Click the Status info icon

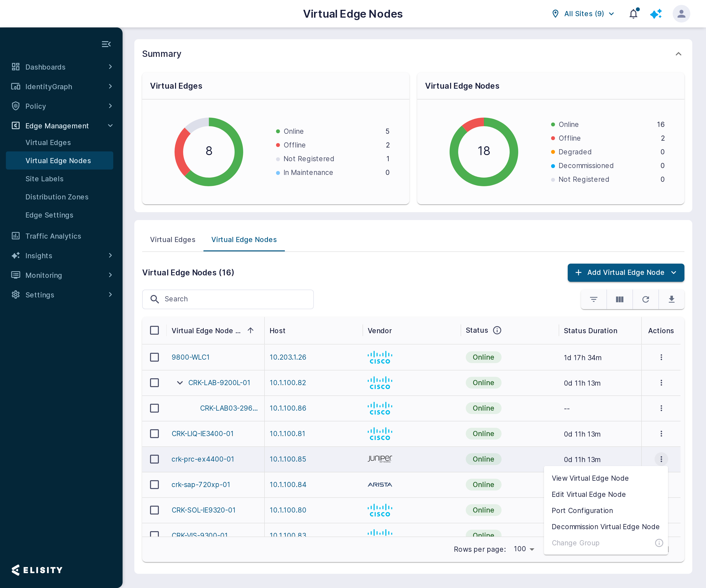pyautogui.click(x=497, y=330)
